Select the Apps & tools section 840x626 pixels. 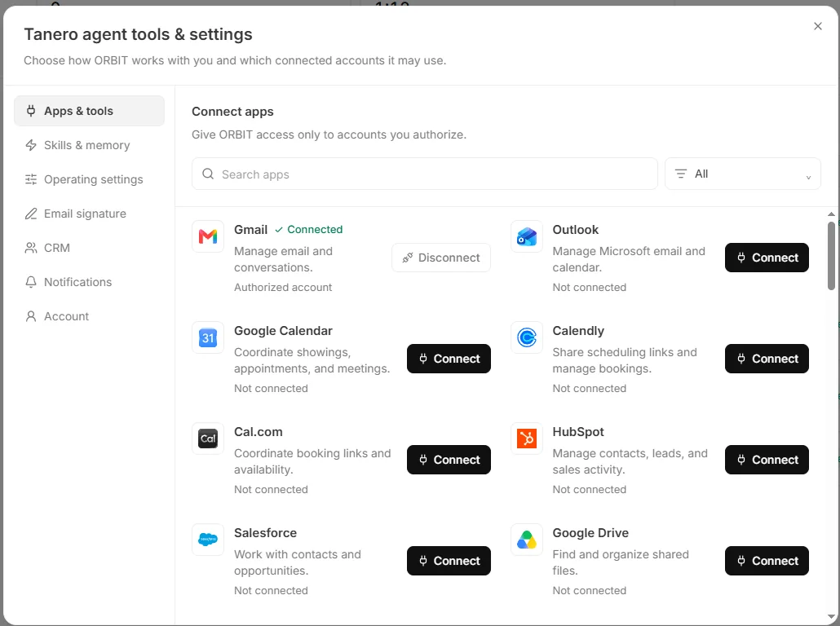[x=89, y=111]
